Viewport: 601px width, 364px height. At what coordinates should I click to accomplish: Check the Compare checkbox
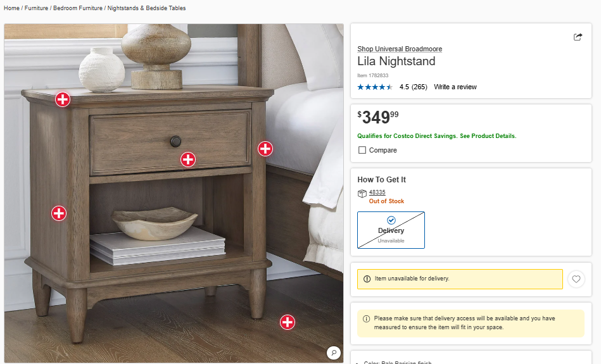tap(362, 150)
